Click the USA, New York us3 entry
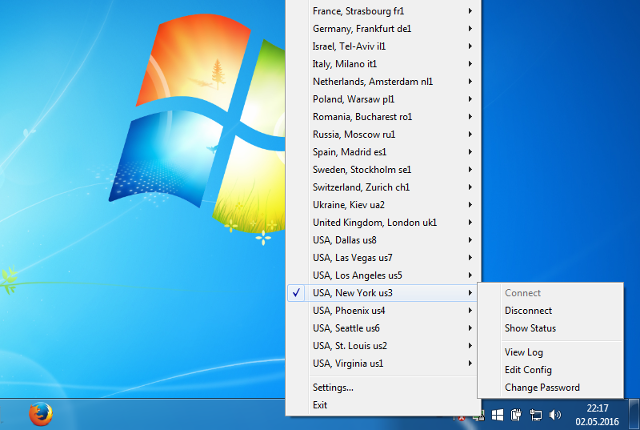This screenshot has height=430, width=640. pyautogui.click(x=382, y=293)
